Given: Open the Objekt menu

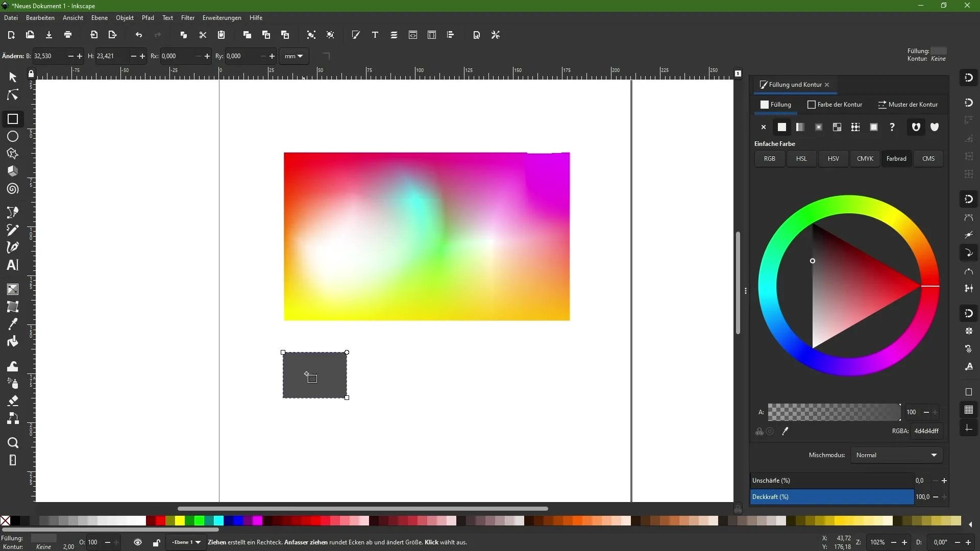Looking at the screenshot, I should [125, 18].
